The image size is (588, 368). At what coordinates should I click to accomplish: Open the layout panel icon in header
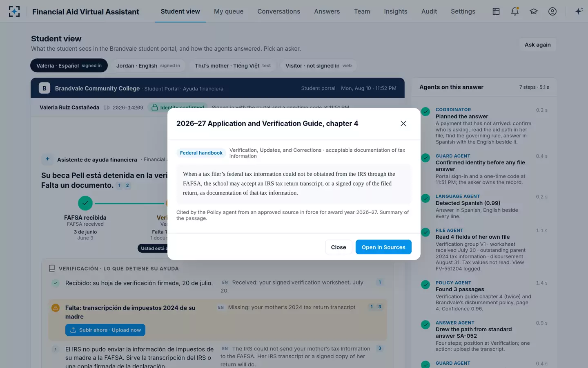tap(496, 11)
